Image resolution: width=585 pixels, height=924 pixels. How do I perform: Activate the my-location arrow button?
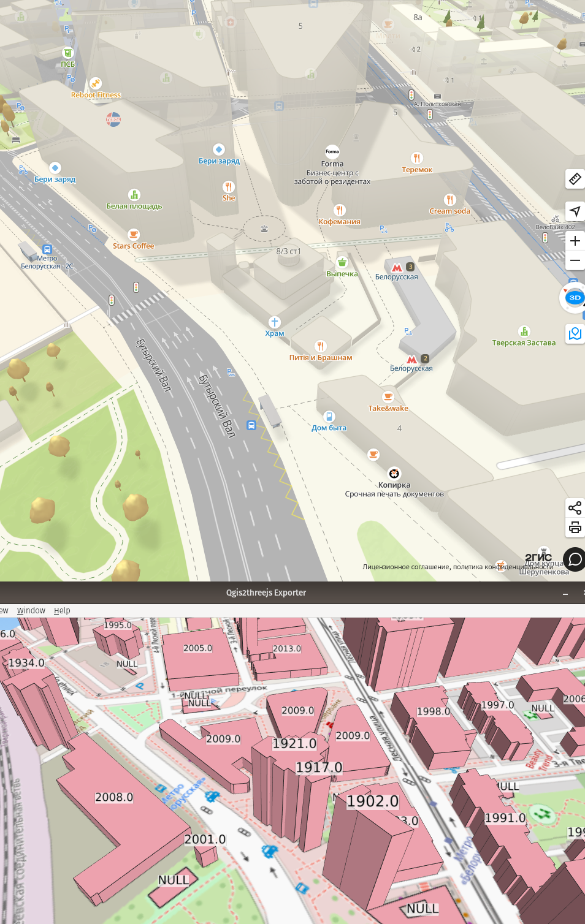click(x=575, y=211)
